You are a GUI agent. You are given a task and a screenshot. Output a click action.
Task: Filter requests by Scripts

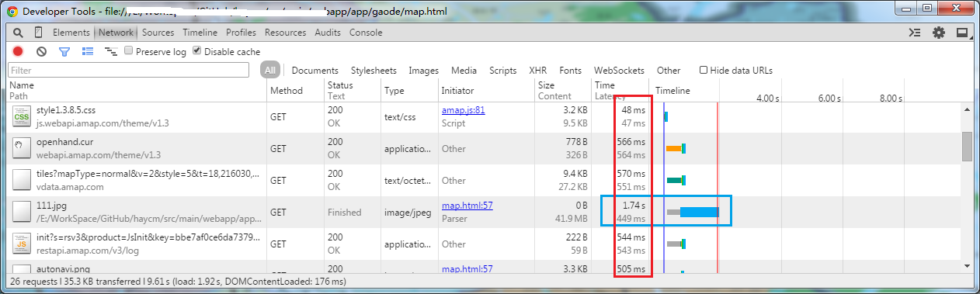tap(502, 70)
